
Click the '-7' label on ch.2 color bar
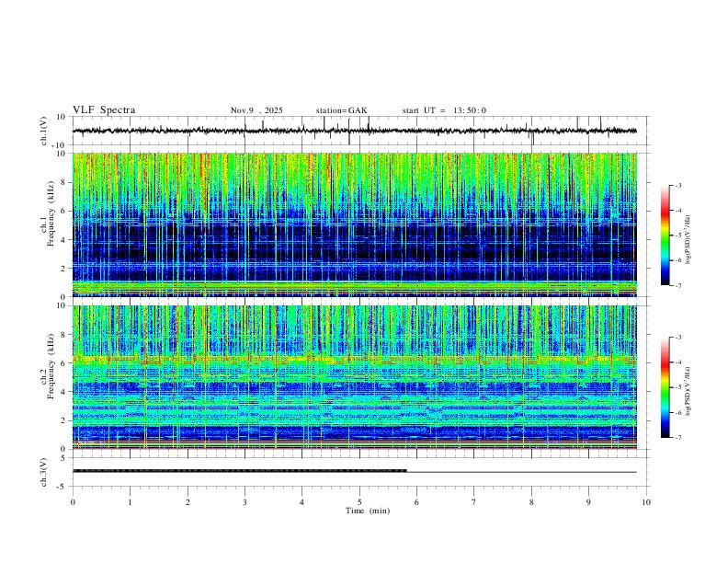(677, 438)
